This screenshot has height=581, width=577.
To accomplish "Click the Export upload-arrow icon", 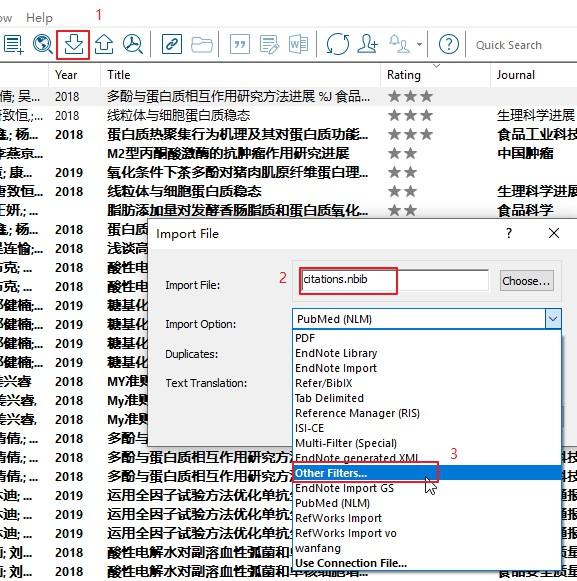I will (x=104, y=45).
